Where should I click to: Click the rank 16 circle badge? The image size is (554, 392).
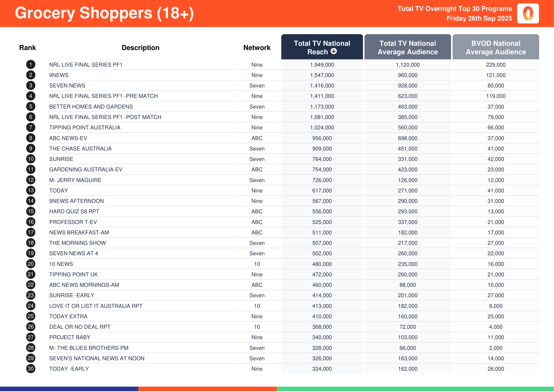[31, 222]
